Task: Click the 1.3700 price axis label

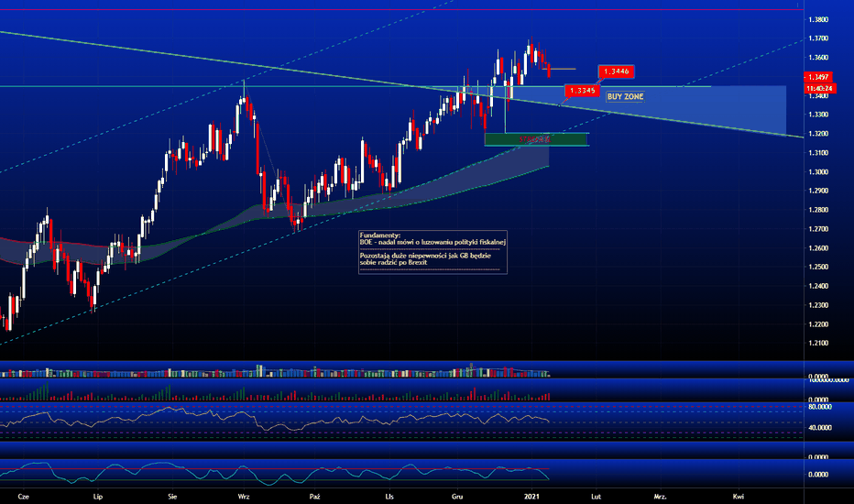Action: 818,38
